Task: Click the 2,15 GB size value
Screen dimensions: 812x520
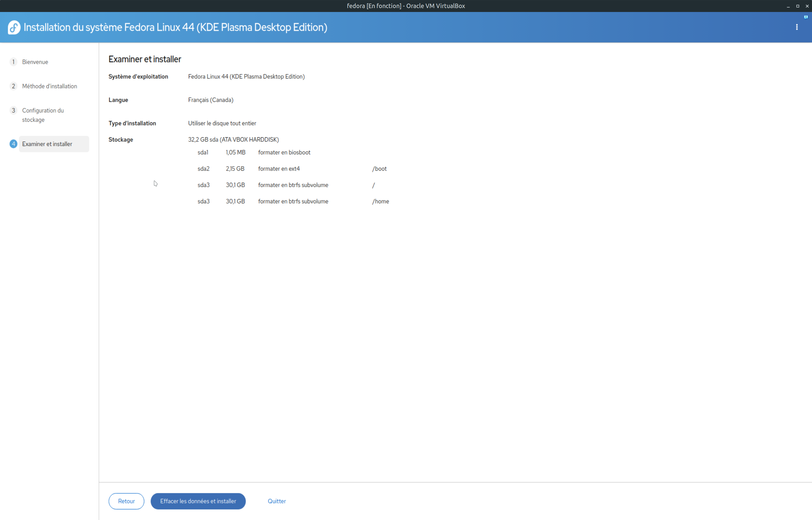Action: click(x=235, y=169)
